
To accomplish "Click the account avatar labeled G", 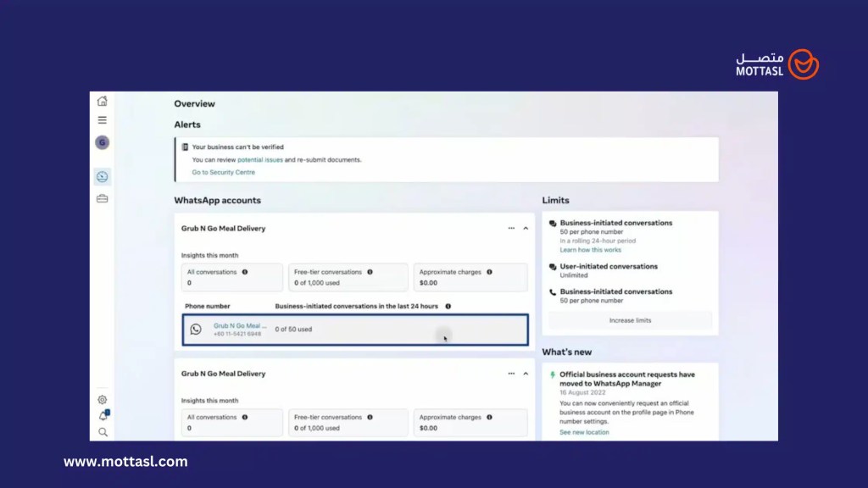I will click(x=103, y=142).
